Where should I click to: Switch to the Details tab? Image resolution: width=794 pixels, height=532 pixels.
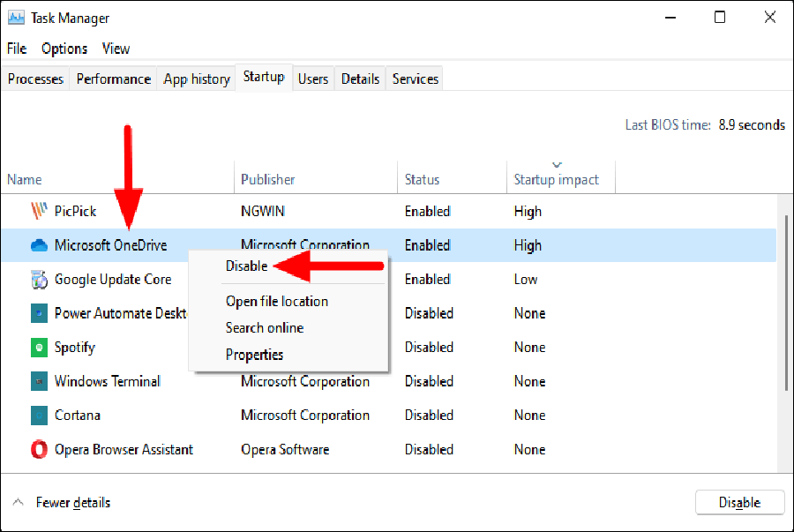[360, 79]
